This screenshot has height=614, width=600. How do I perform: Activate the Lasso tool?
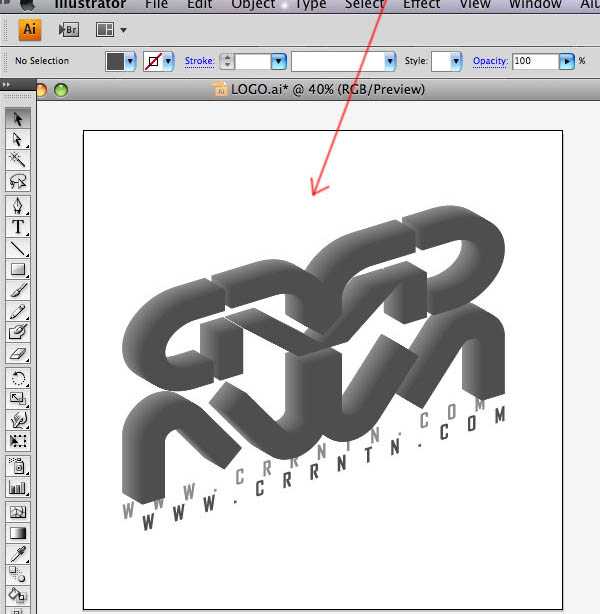tap(18, 181)
